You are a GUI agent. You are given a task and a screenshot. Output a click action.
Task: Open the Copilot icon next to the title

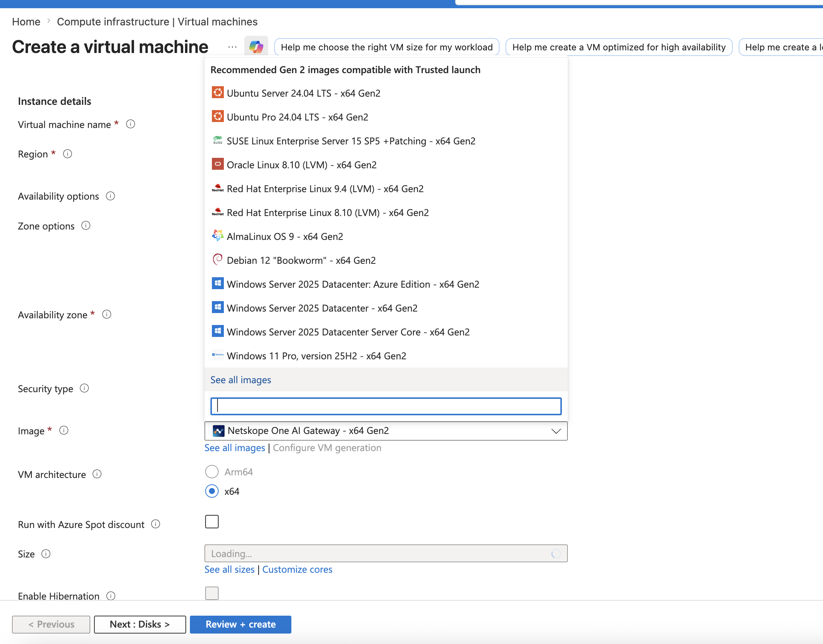256,47
